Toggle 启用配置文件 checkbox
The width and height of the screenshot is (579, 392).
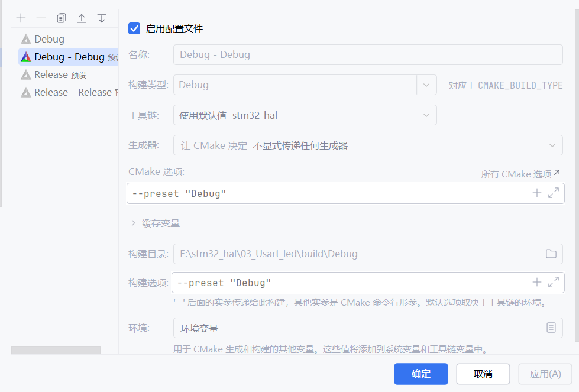click(134, 28)
